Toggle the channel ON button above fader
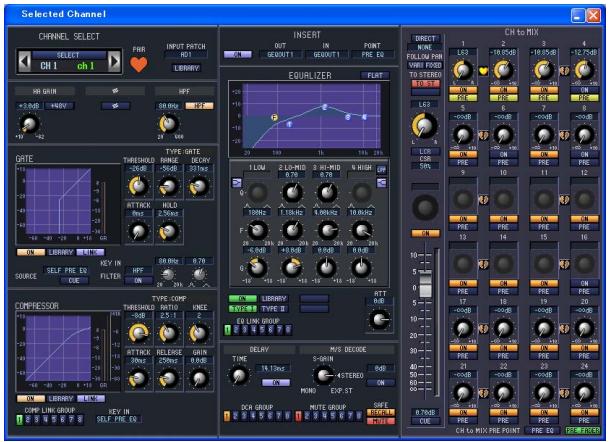This screenshot has height=442, width=609. coord(425,233)
